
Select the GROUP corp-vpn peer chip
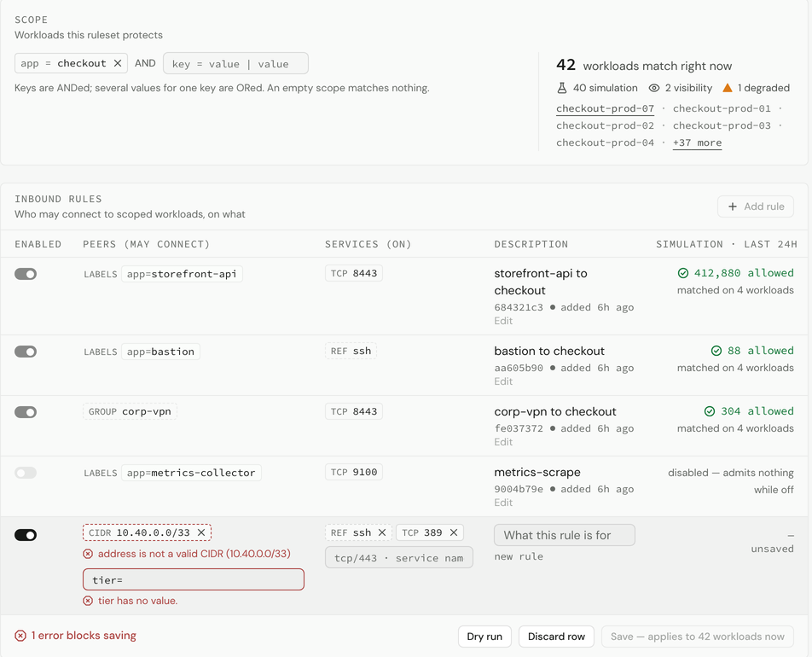(x=130, y=412)
